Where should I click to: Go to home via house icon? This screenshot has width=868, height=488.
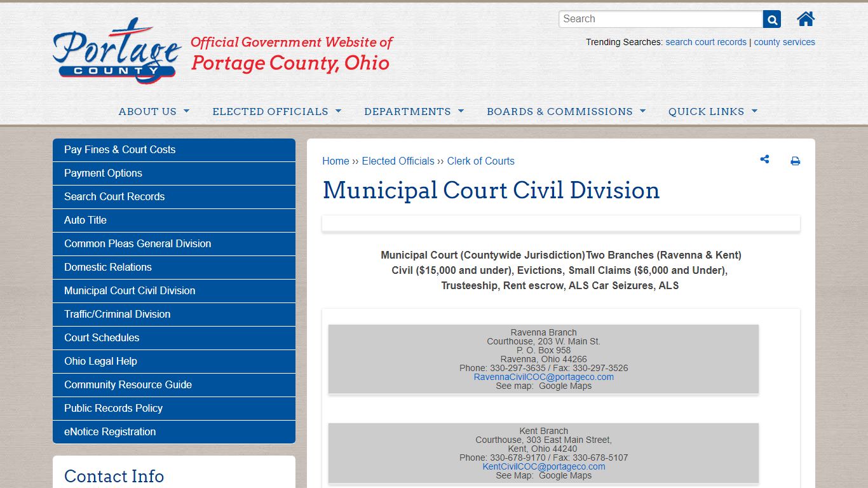tap(806, 19)
